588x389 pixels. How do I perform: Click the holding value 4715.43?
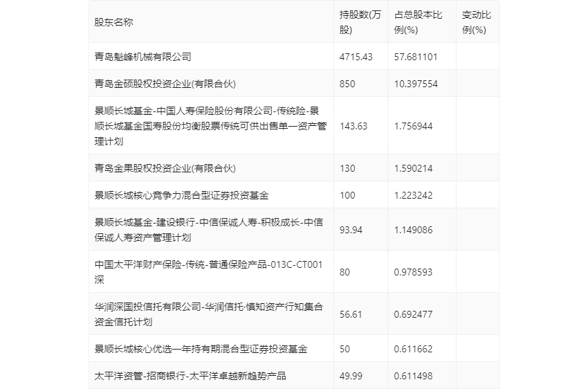[x=356, y=57]
